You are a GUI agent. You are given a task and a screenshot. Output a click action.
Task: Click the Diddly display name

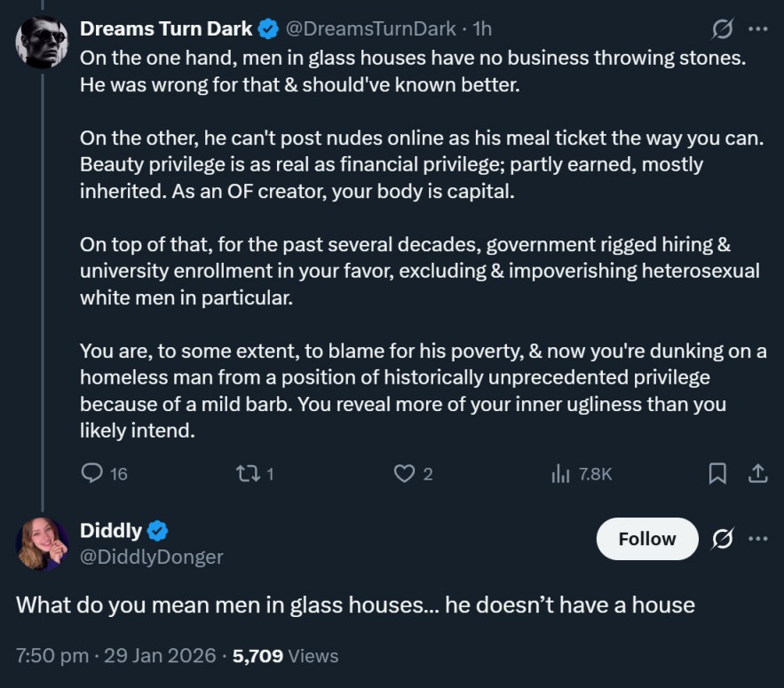[x=111, y=530]
